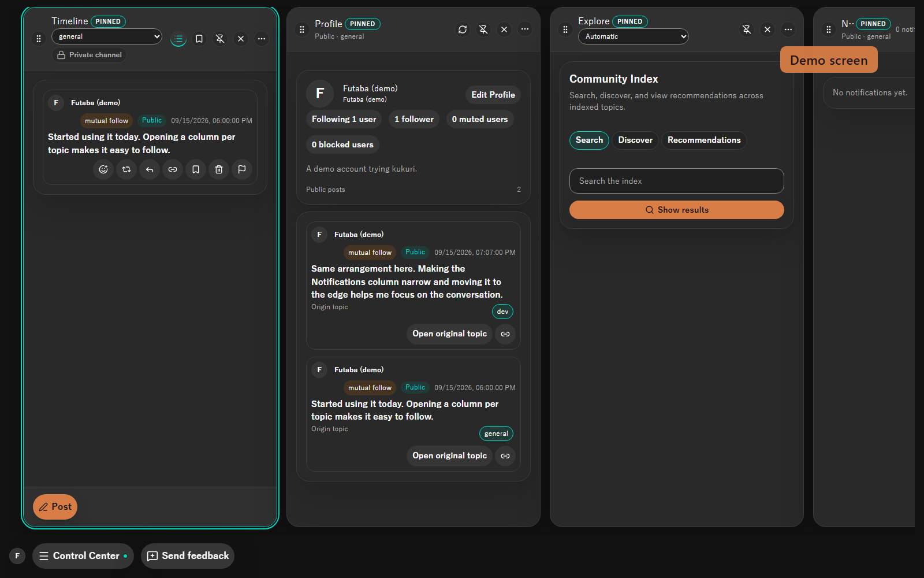The width and height of the screenshot is (924, 578).
Task: Click 'Public posts' count row
Action: 413,190
